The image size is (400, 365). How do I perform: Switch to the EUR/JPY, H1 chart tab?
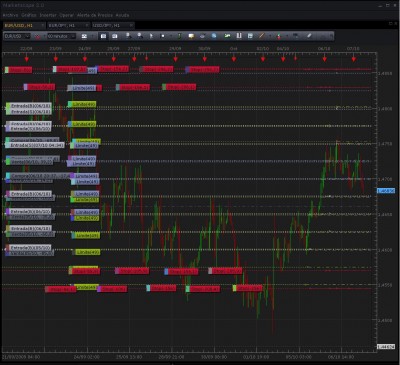tap(62, 25)
